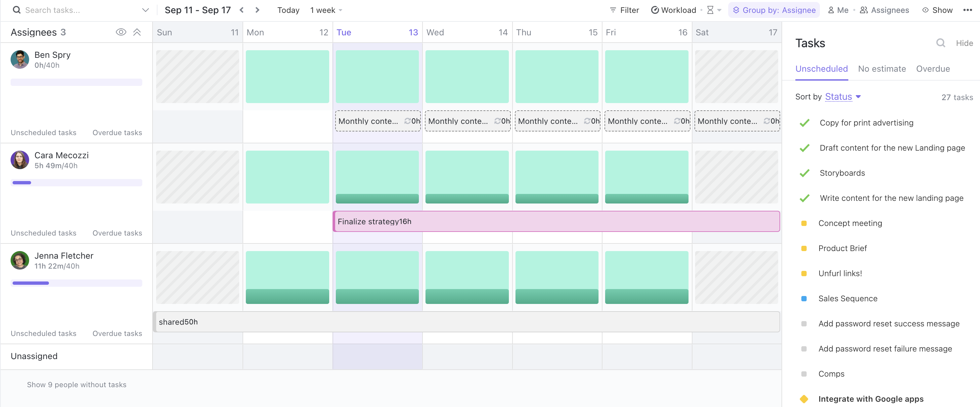Toggle completion checkmark on Storyboards task
980x407 pixels.
pyautogui.click(x=805, y=173)
